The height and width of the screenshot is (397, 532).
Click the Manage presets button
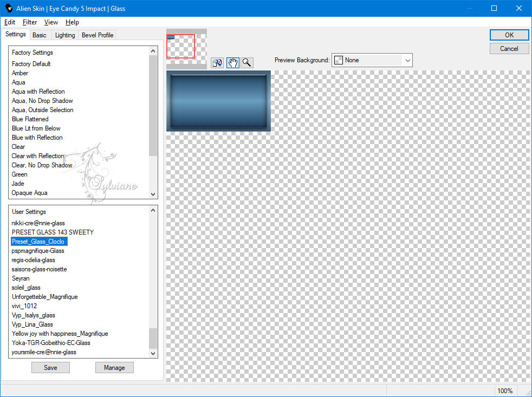[114, 367]
